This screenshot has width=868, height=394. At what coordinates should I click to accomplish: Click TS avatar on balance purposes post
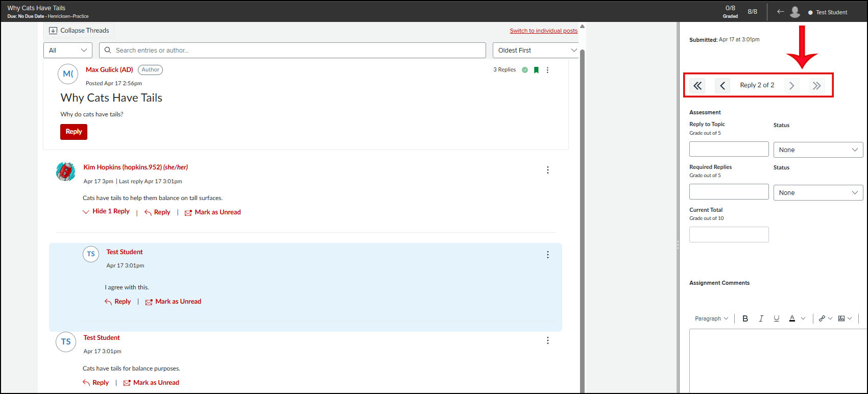66,342
